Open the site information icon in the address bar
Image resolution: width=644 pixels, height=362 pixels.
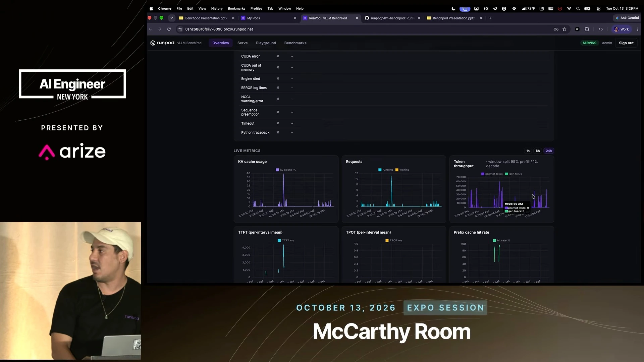[x=180, y=29]
